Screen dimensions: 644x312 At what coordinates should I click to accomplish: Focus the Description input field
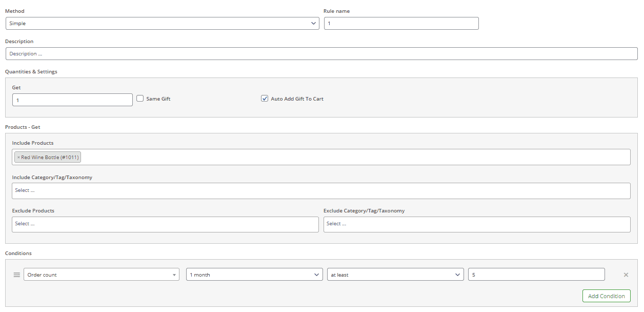pos(321,53)
